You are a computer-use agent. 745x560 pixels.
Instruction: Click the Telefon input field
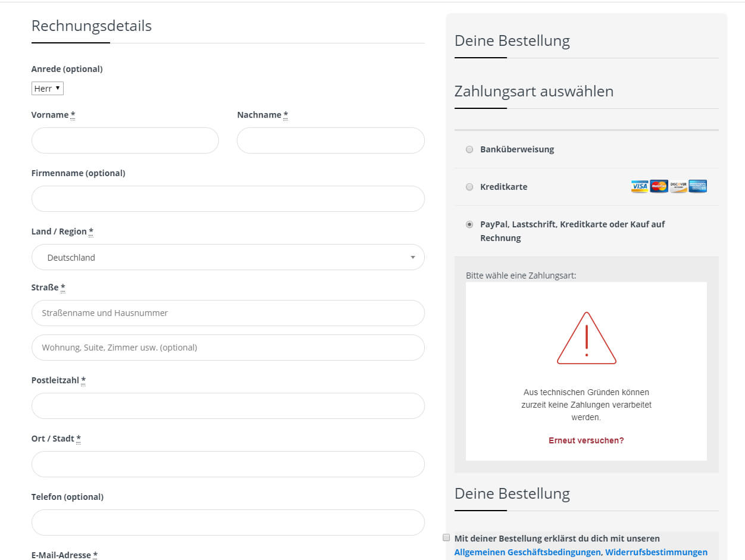(x=228, y=523)
